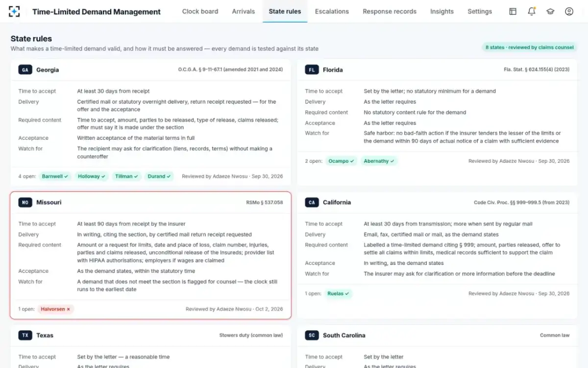Open the user account icon
Image resolution: width=588 pixels, height=368 pixels.
pos(569,11)
